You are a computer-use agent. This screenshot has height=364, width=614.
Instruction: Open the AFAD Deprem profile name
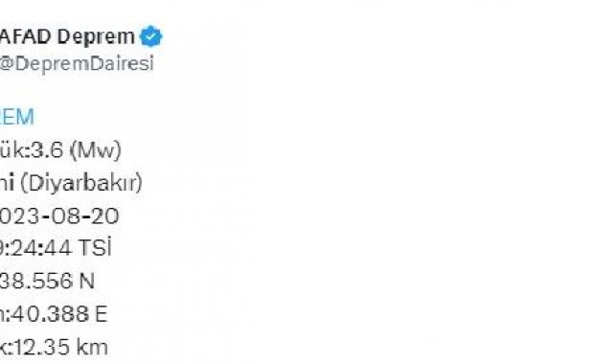tap(67, 36)
